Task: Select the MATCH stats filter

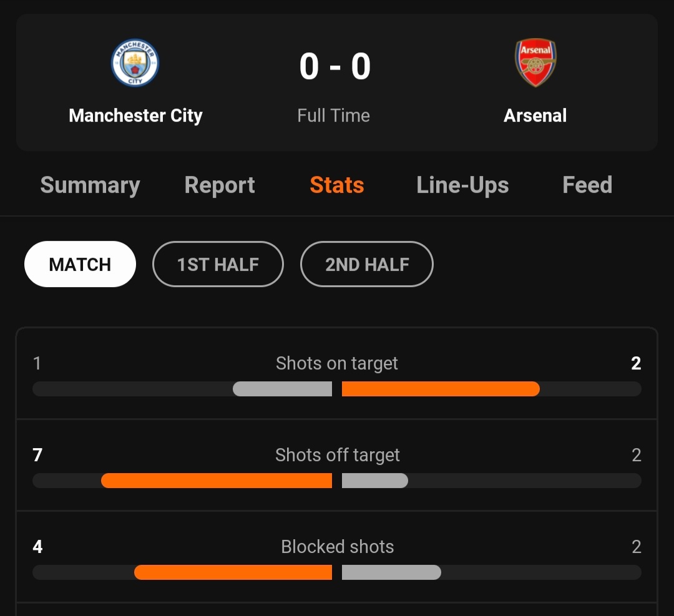Action: (x=80, y=264)
